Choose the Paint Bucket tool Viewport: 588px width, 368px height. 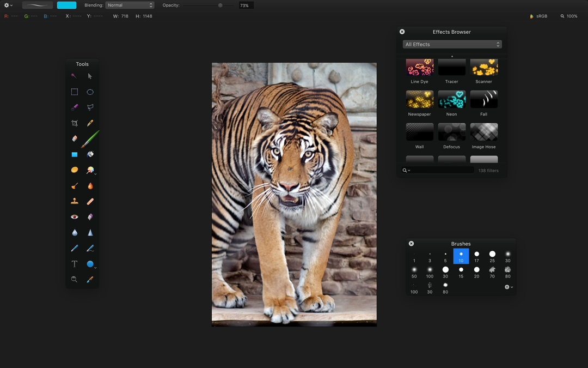tap(90, 154)
